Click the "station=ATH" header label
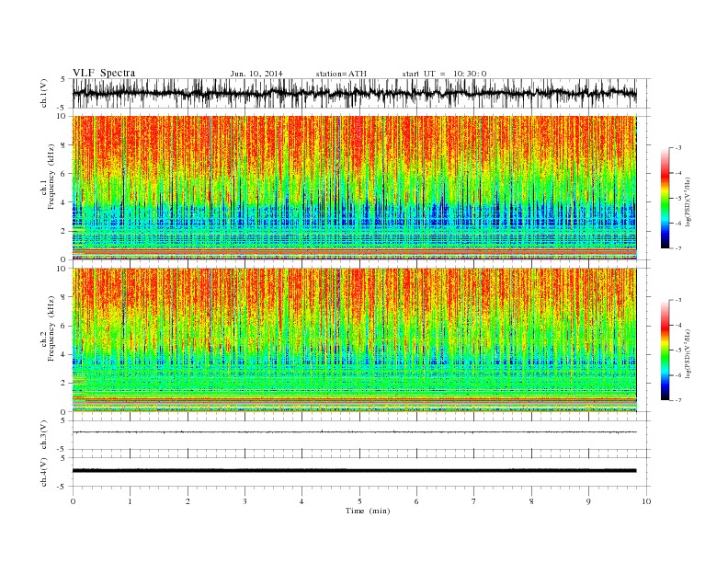 click(341, 74)
